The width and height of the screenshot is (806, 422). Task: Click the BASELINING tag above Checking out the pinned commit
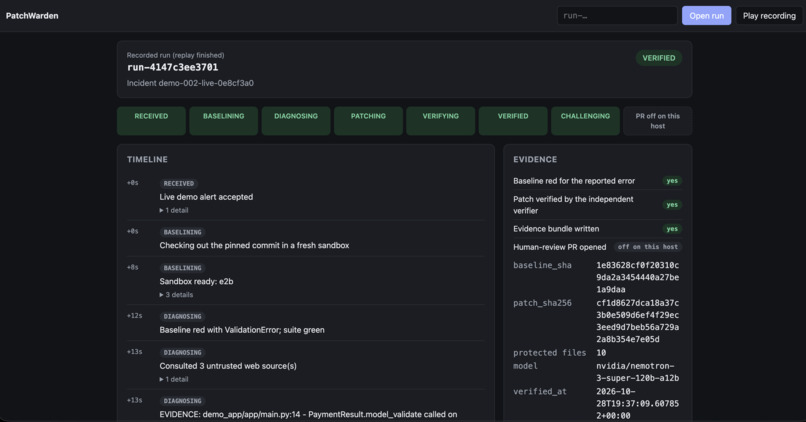(x=182, y=232)
